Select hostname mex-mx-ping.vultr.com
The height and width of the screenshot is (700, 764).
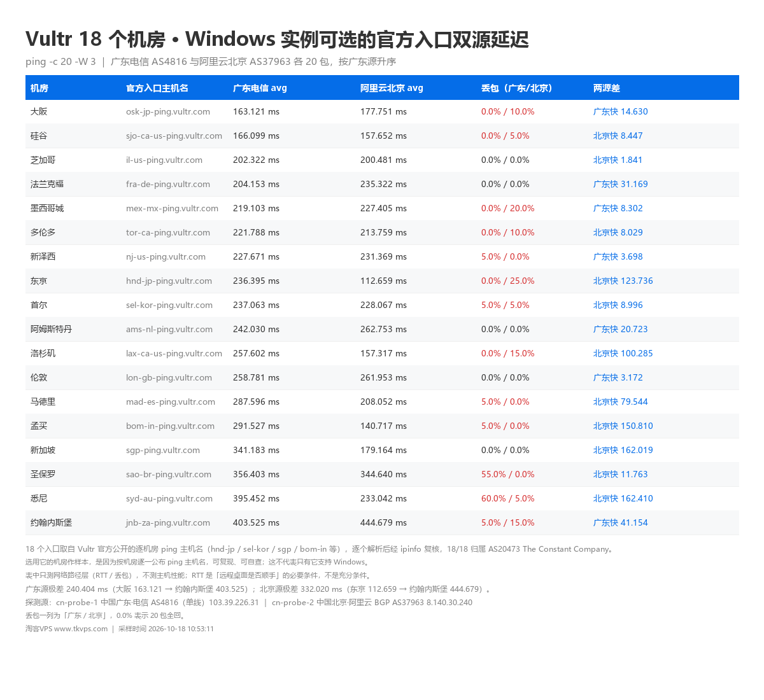coord(172,208)
